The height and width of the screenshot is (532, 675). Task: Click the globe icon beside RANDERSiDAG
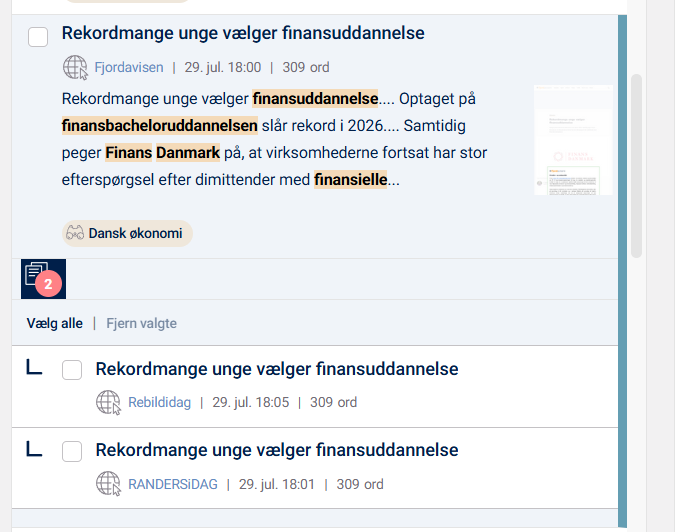pos(108,483)
